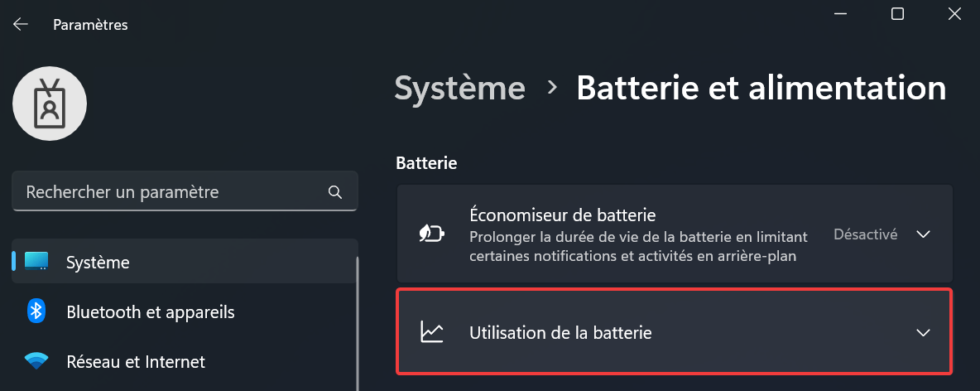Viewport: 980px width, 391px height.
Task: Open the Désactivé status on battery saver
Action: point(866,234)
